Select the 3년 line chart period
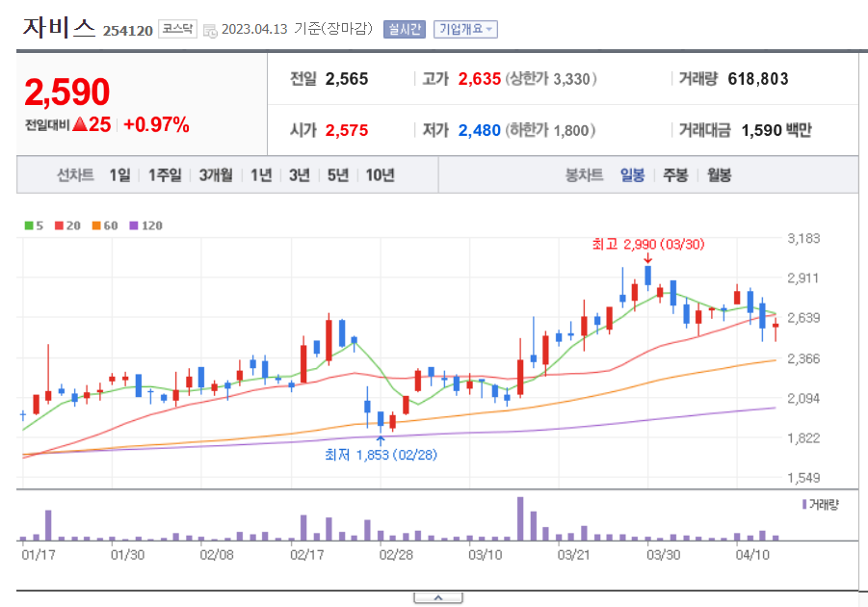The image size is (868, 607). 300,175
